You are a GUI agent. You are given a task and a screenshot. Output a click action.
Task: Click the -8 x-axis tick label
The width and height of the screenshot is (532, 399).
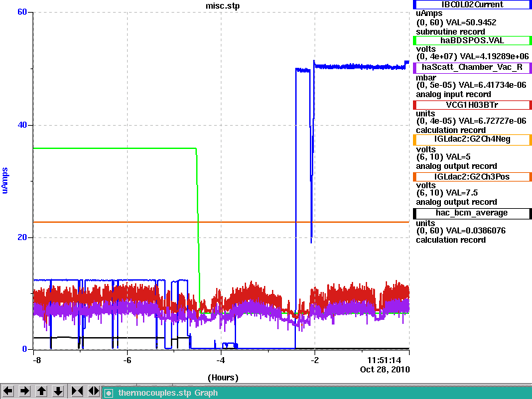pos(37,360)
